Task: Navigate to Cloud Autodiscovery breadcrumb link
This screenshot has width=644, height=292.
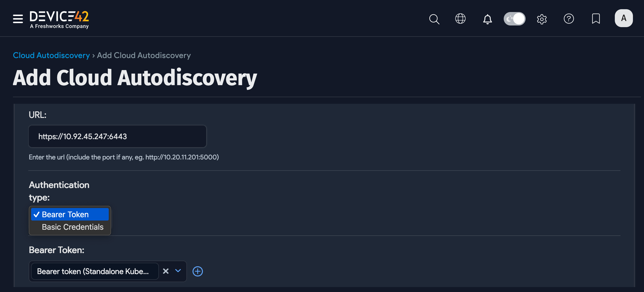Action: [51, 55]
